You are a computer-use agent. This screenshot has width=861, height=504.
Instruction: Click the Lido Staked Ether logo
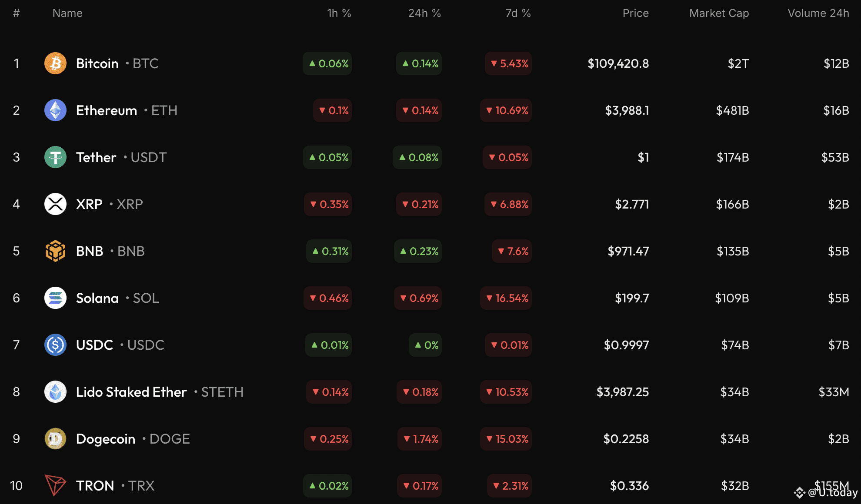pos(55,392)
